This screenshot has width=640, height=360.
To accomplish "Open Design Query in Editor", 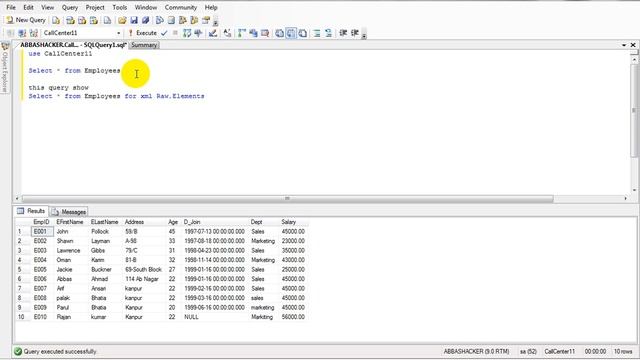I will tap(213, 33).
